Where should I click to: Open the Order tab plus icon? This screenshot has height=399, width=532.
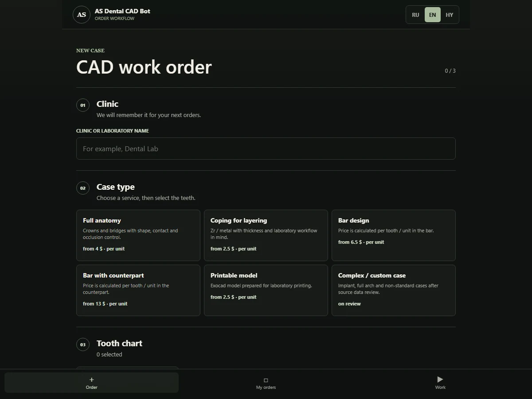click(x=92, y=379)
